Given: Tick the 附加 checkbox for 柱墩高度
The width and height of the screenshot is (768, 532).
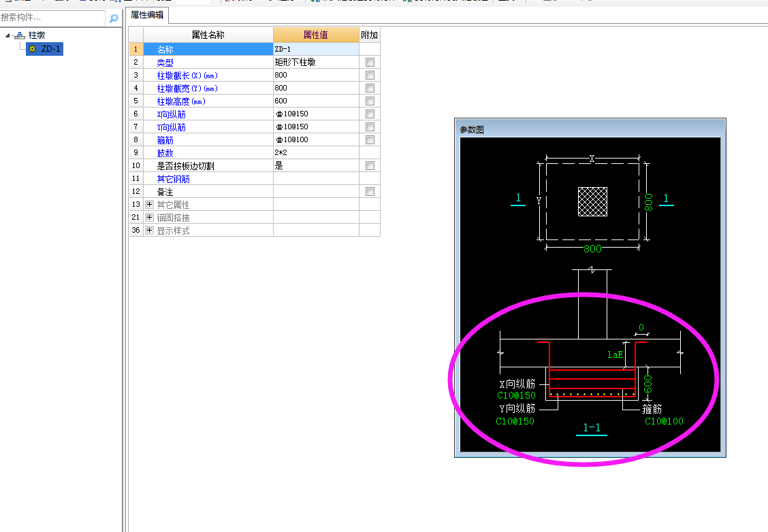Looking at the screenshot, I should click(x=370, y=101).
